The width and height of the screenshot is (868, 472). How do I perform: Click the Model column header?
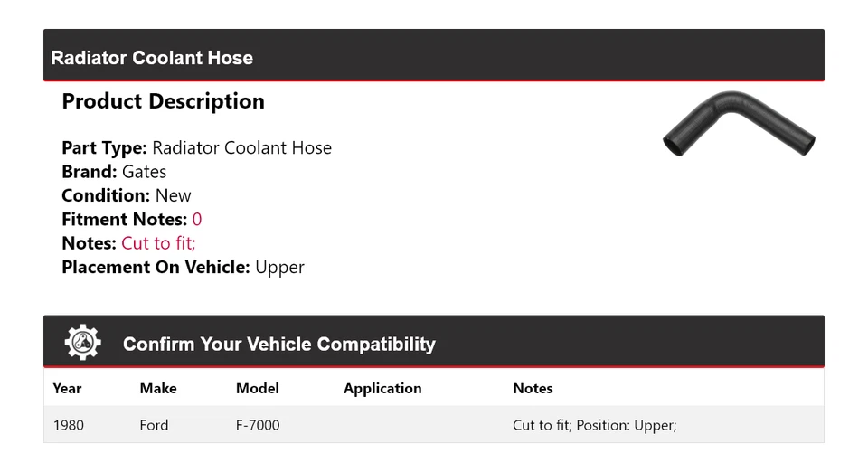point(258,389)
